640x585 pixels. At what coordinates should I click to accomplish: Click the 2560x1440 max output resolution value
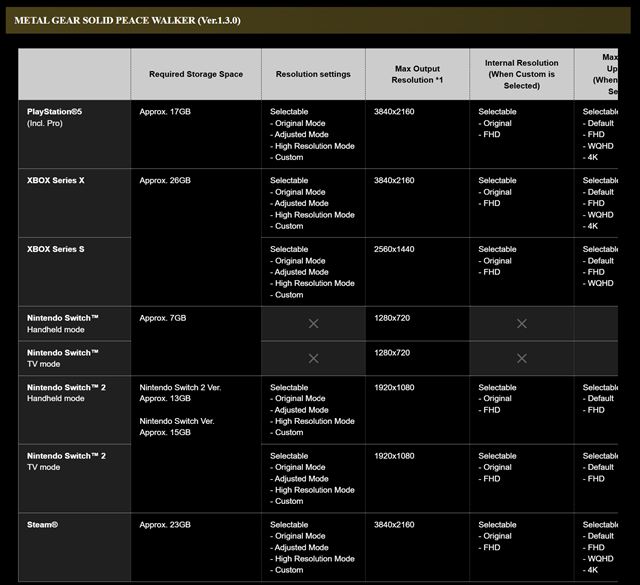[394, 249]
